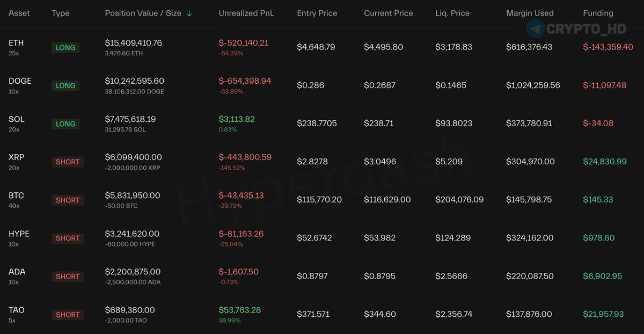Viewport: 644px width, 334px height.
Task: Sort by the Funding column header
Action: pyautogui.click(x=598, y=13)
